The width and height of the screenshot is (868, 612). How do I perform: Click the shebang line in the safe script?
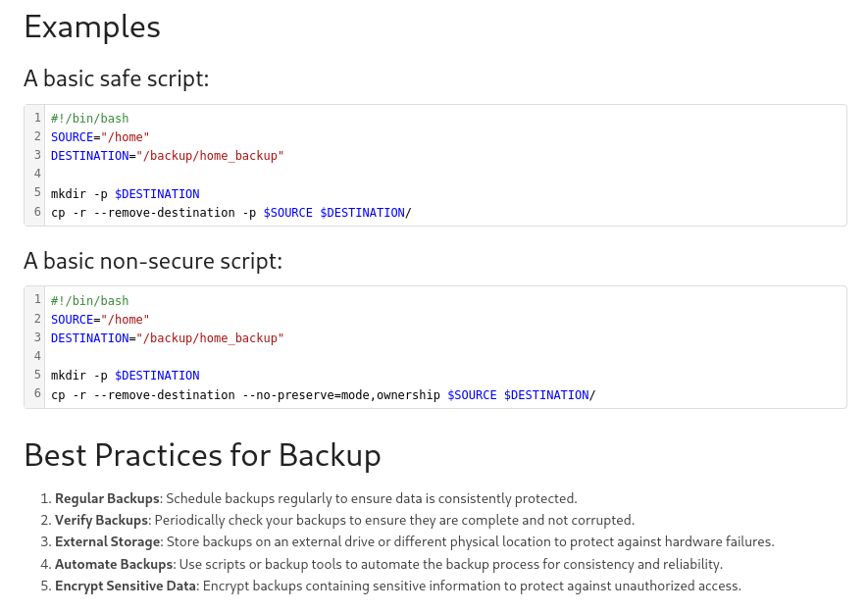[89, 119]
